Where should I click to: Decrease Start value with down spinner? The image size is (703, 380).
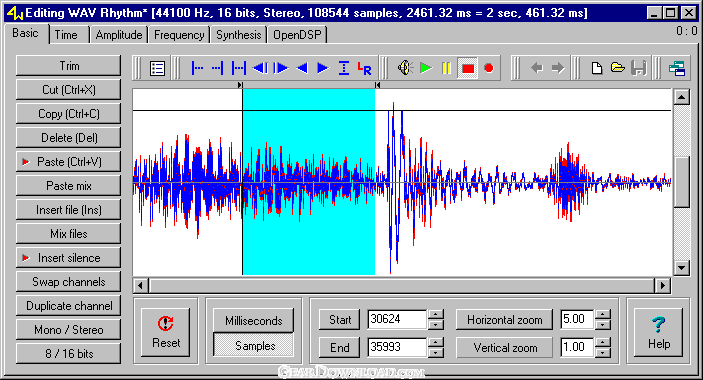436,325
